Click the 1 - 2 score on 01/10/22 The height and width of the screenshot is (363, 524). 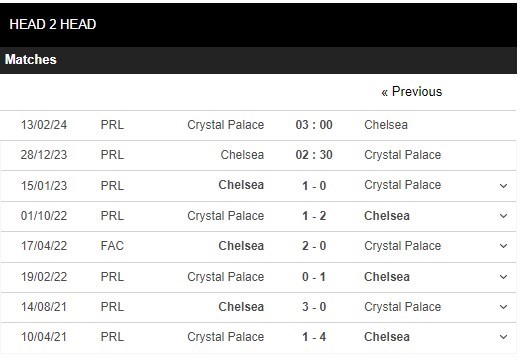(x=314, y=216)
